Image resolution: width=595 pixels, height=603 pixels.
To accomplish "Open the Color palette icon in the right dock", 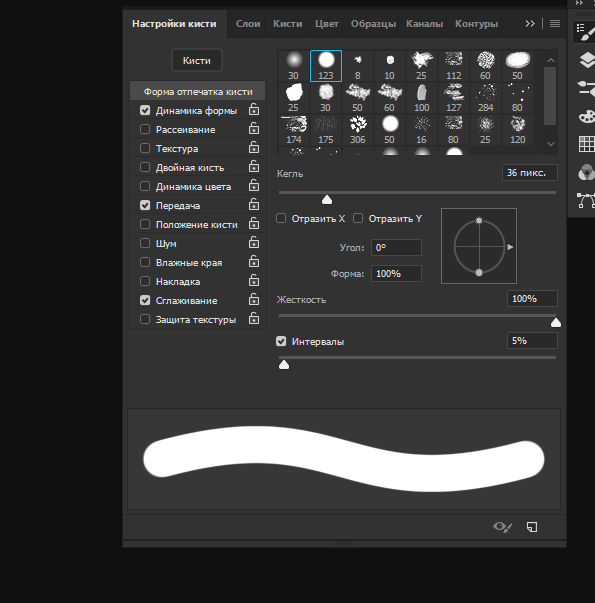I will point(587,117).
